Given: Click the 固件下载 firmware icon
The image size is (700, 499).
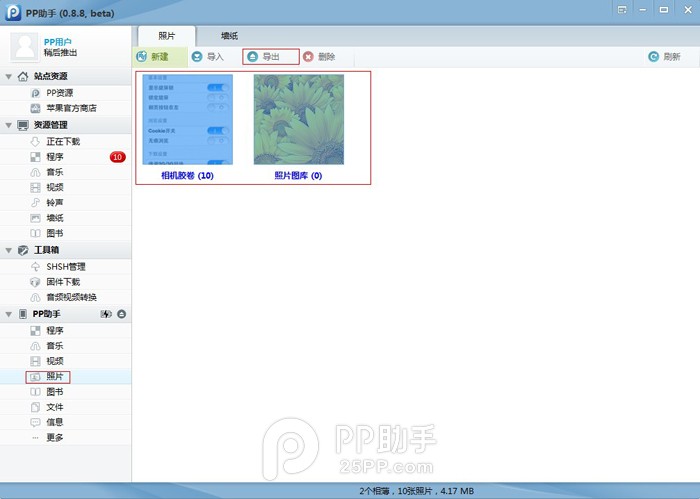Looking at the screenshot, I should [35, 282].
